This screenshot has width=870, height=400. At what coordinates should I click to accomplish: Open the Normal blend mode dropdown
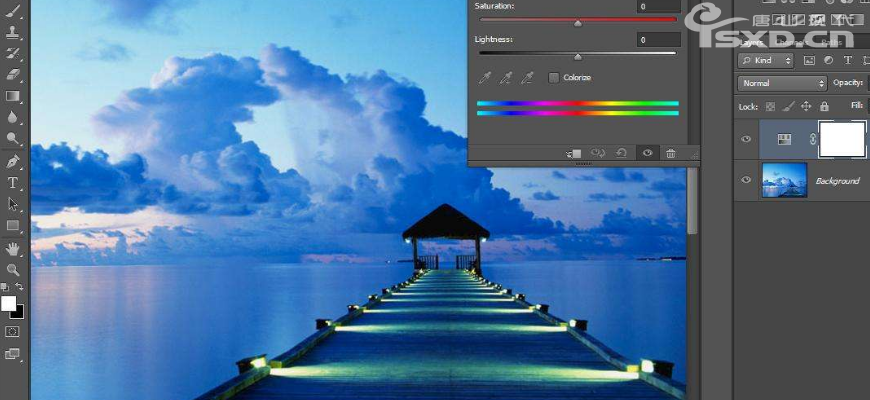[782, 83]
